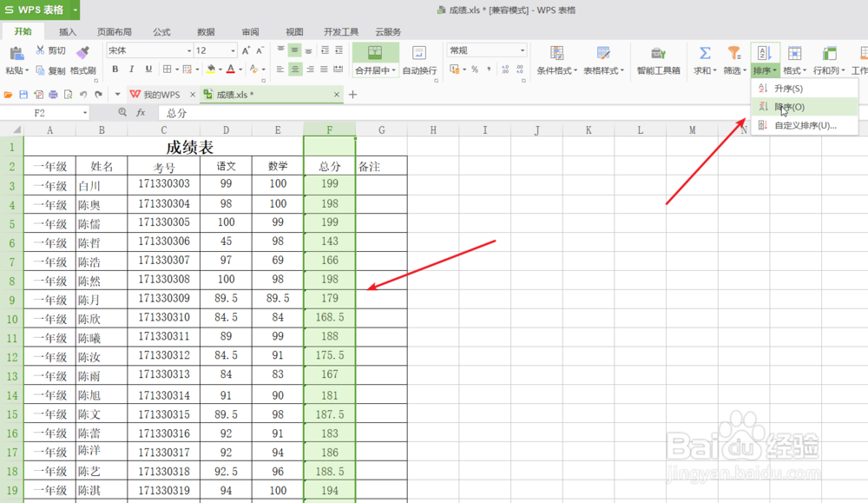The image size is (868, 503).
Task: Click the Filter (筛选) funnel icon
Action: pos(734,53)
